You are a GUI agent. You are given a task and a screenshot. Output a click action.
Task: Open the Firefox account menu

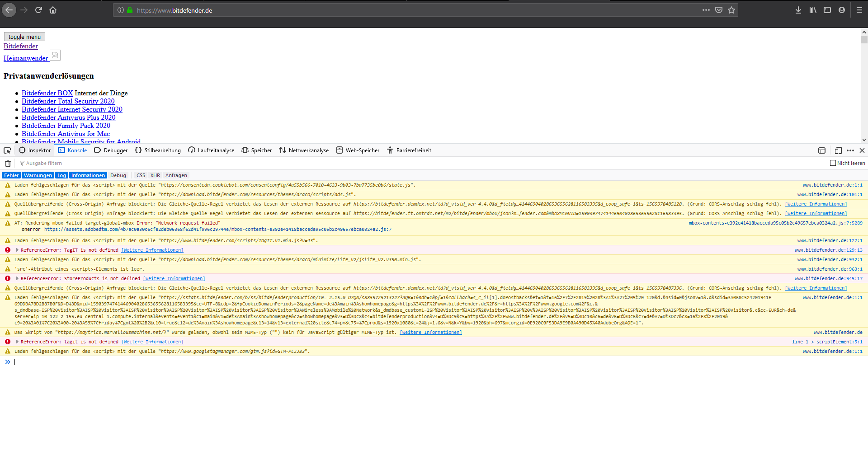click(842, 10)
